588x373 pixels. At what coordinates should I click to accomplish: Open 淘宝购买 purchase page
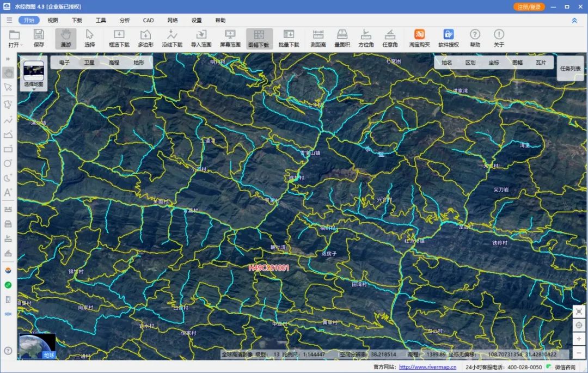[419, 39]
